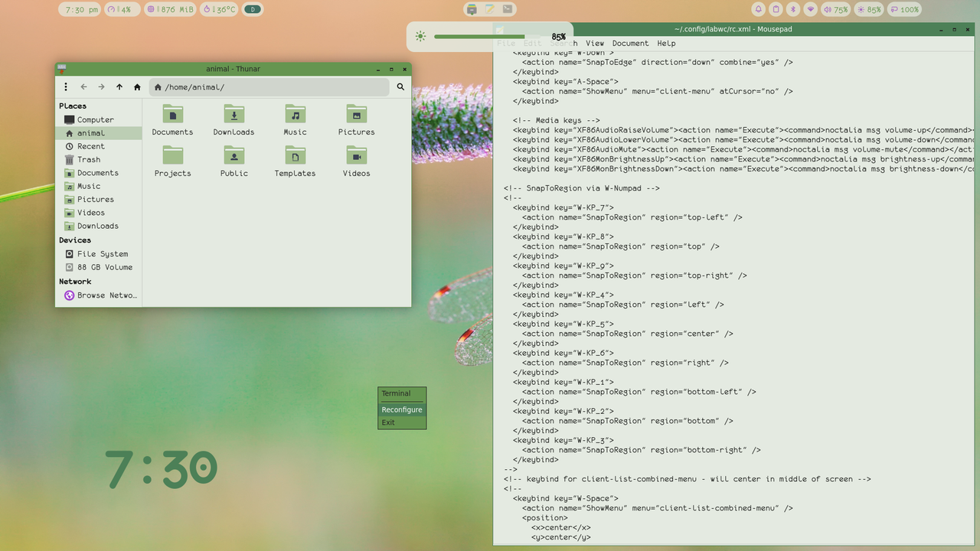Click the '<!-- Media keys -->' comment line
The image size is (980, 551).
coord(557,121)
